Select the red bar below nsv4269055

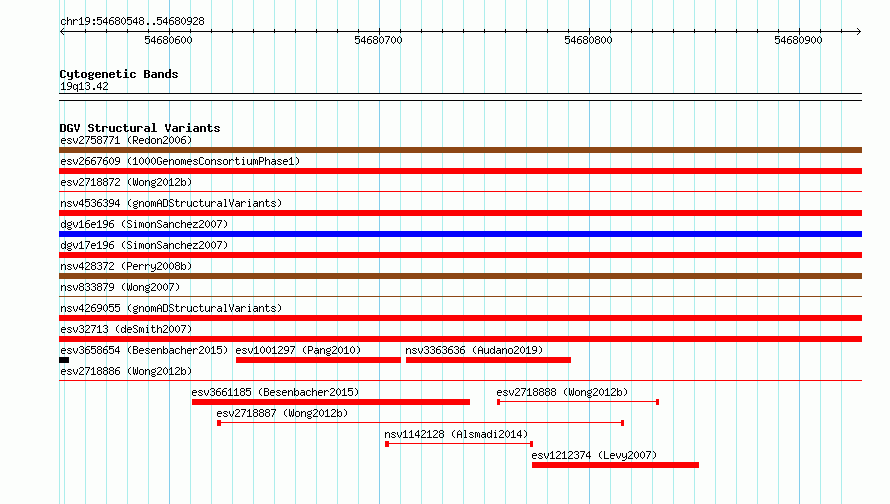coord(460,318)
